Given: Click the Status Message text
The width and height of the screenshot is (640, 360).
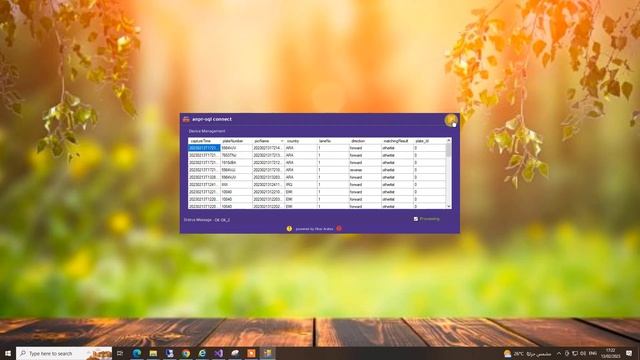Looking at the screenshot, I should tap(207, 220).
